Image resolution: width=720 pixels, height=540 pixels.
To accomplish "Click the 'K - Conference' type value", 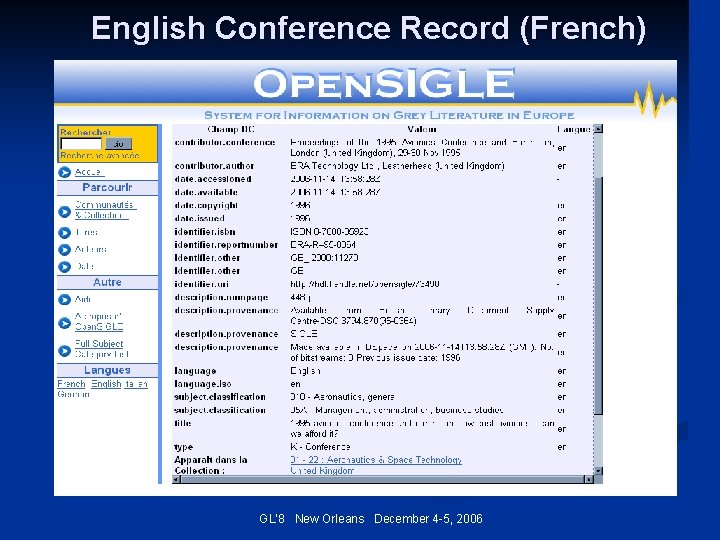I will [x=320, y=447].
